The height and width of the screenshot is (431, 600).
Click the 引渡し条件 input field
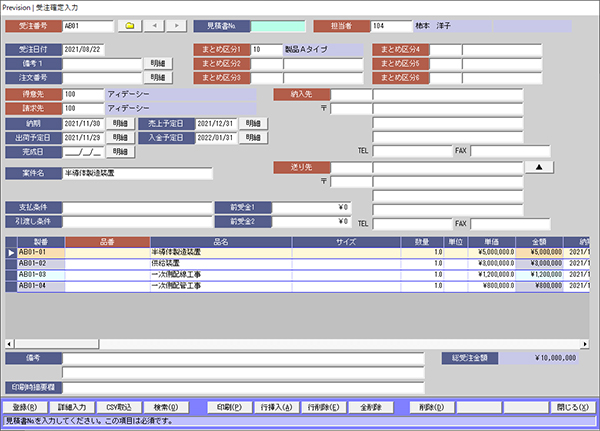(137, 221)
